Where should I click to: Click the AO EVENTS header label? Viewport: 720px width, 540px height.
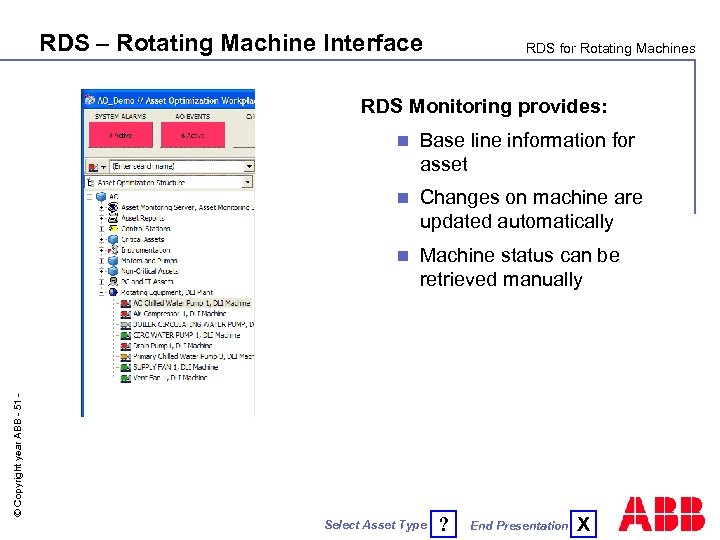click(192, 117)
